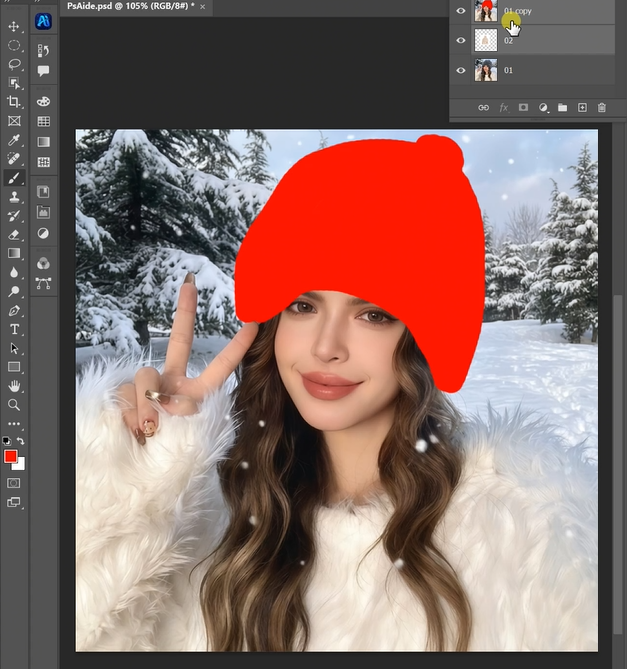Change the screen mode
627x669 pixels.
(14, 502)
